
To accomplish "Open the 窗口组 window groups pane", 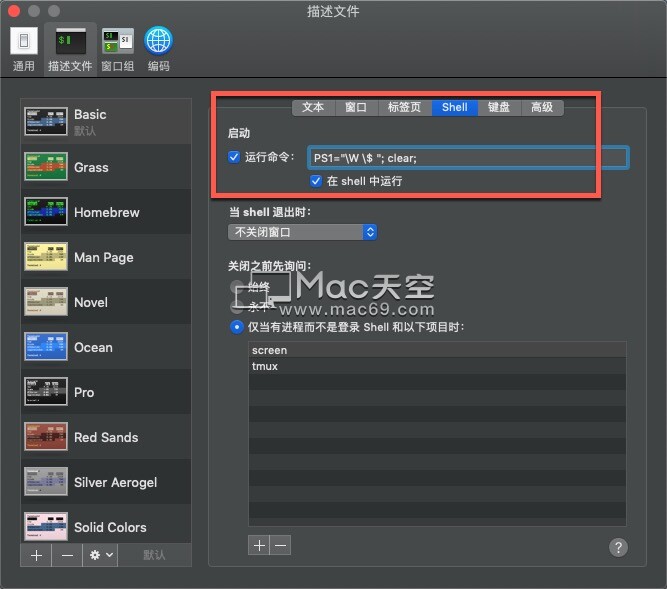I will pos(118,49).
